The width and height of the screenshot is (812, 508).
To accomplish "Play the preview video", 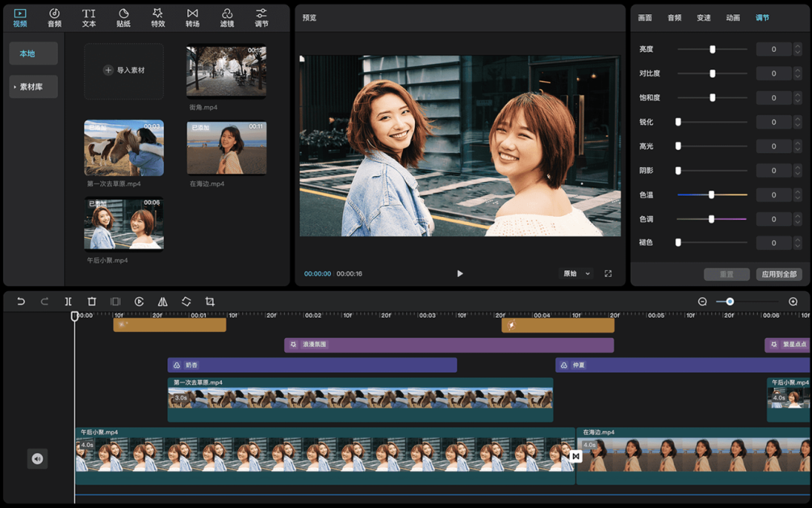I will pos(460,274).
